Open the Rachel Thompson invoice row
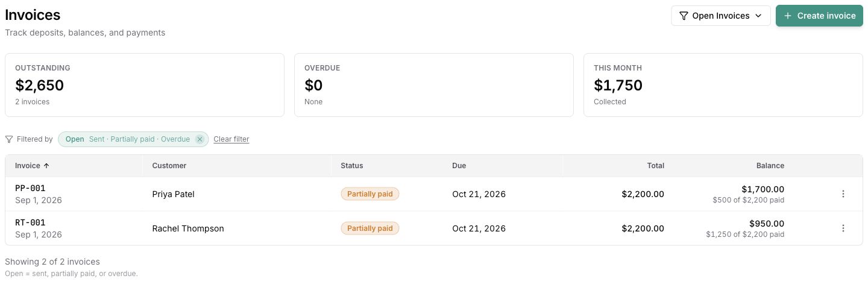868x299 pixels. coord(434,228)
